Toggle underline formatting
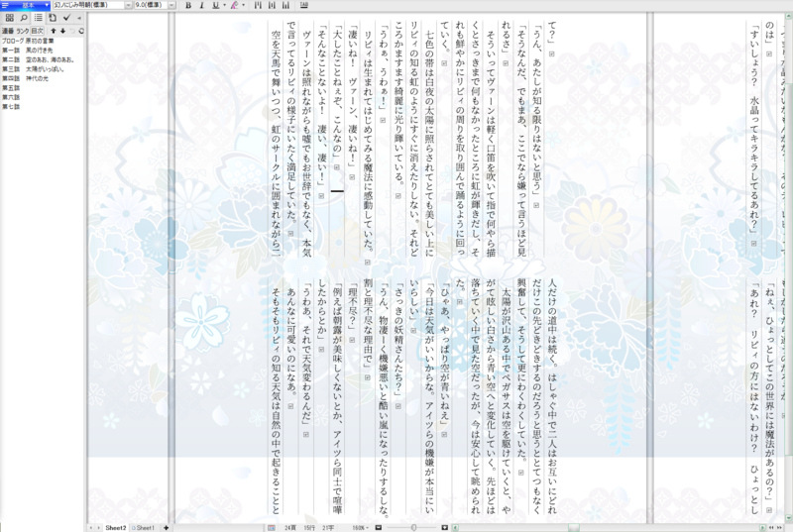 tap(215, 5)
